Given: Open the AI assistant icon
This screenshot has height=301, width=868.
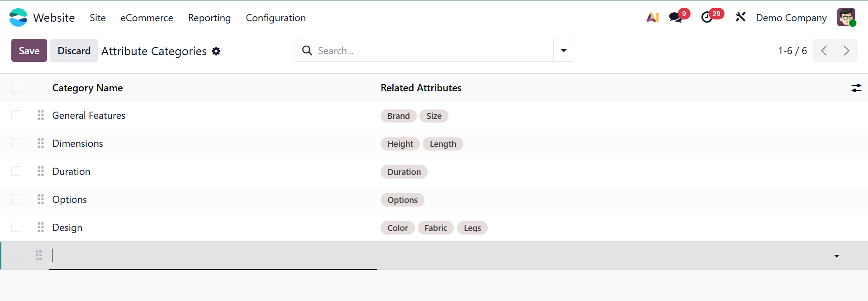Looking at the screenshot, I should pyautogui.click(x=652, y=18).
